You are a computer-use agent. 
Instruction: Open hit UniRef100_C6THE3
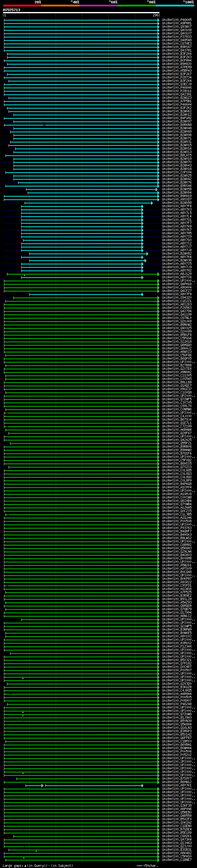(177, 43)
